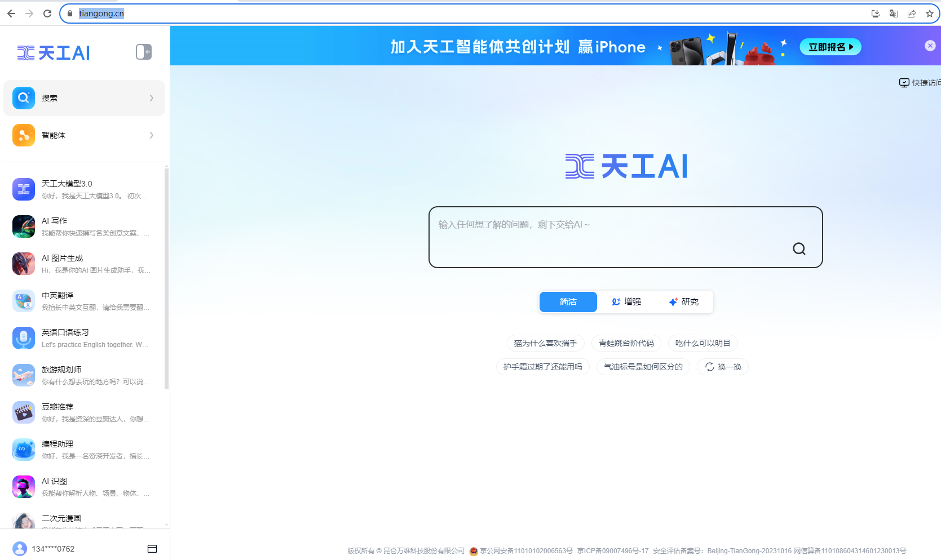Viewport: 941px width, 560px height.
Task: Click the 快捷访问 monitor icon
Action: click(904, 83)
